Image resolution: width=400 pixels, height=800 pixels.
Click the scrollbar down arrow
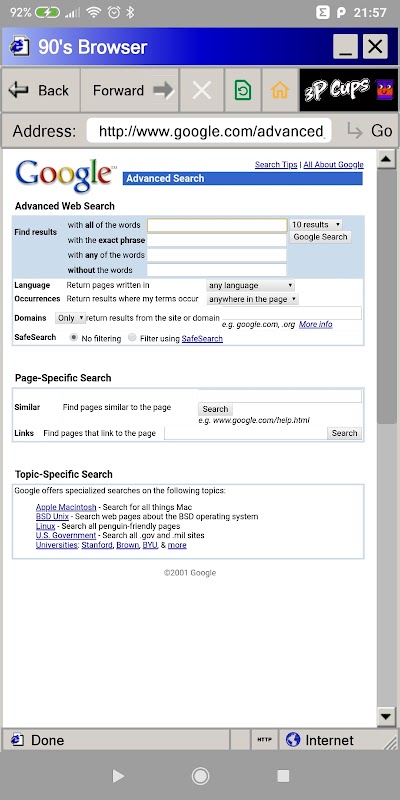[387, 716]
